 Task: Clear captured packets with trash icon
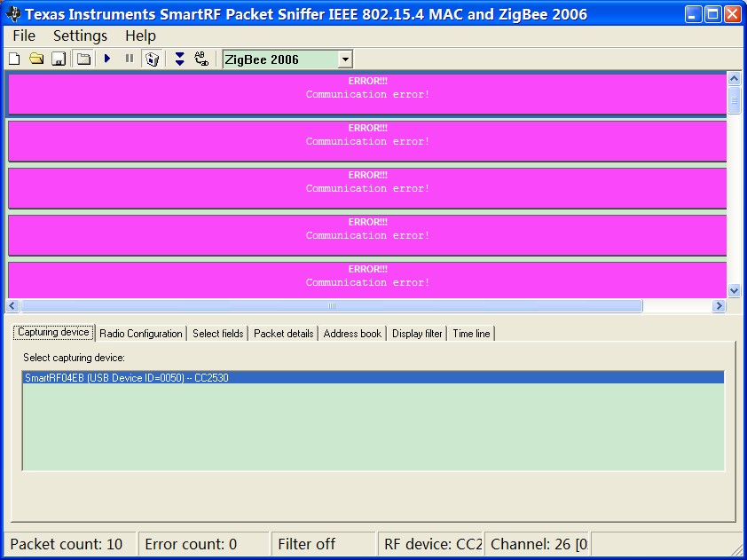coord(152,59)
